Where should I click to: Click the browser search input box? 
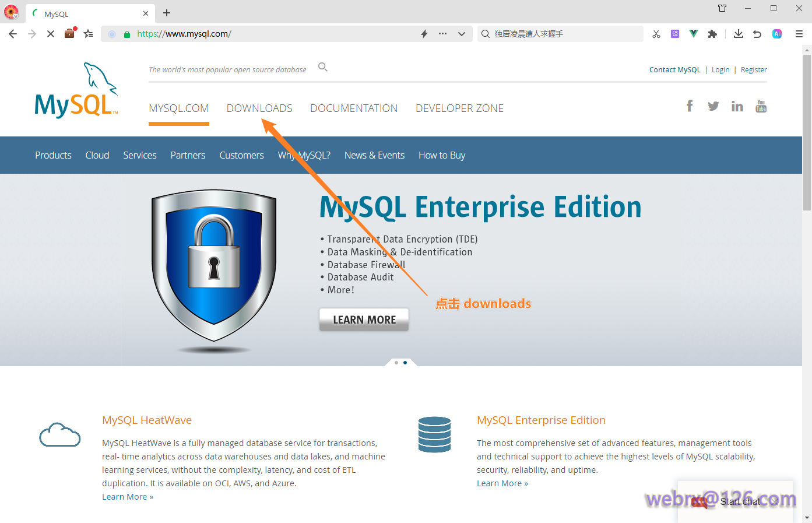coord(560,34)
